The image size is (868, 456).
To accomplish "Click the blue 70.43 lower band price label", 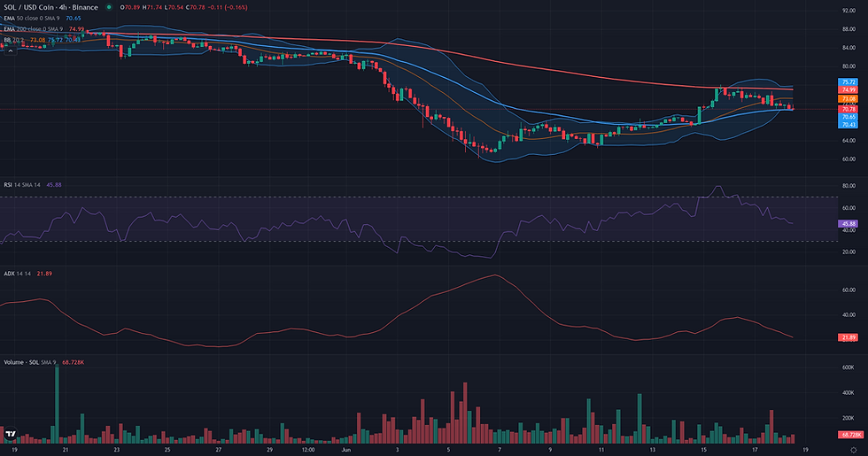I will (849, 125).
